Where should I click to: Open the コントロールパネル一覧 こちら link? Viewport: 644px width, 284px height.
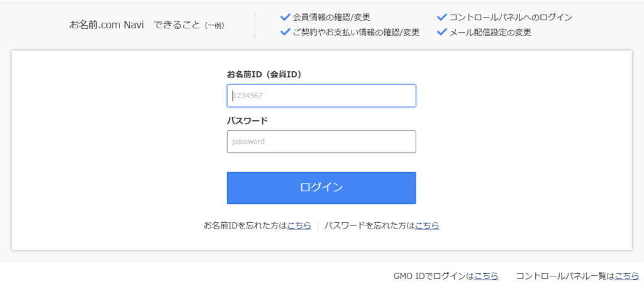click(x=627, y=276)
